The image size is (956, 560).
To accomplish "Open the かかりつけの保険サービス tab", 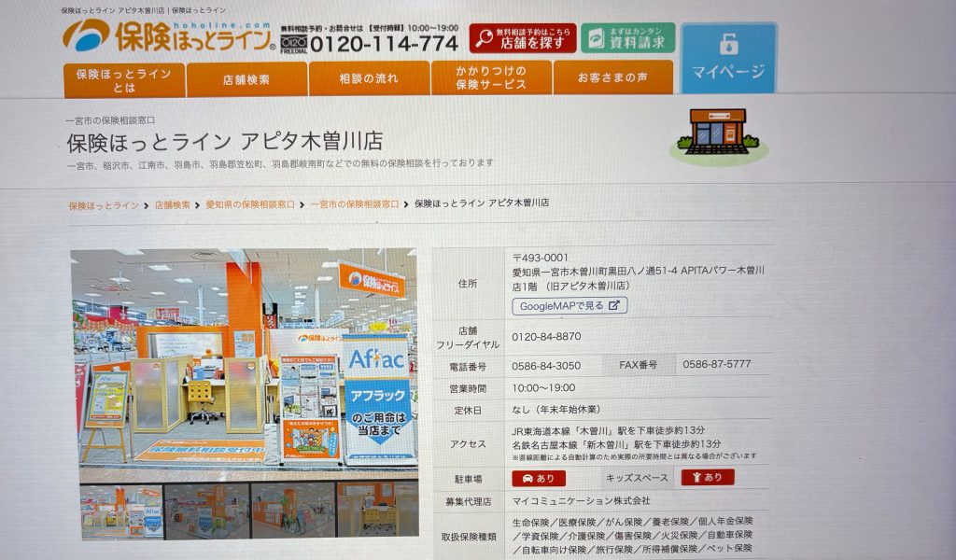I will pos(491,79).
